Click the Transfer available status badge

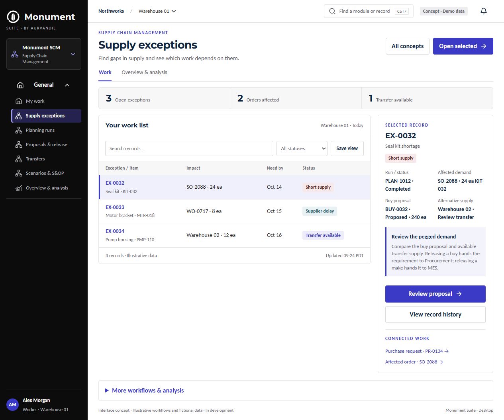(323, 235)
